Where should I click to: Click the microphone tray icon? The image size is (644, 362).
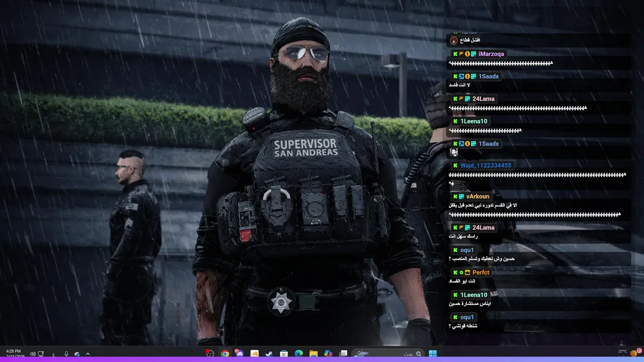(x=66, y=354)
